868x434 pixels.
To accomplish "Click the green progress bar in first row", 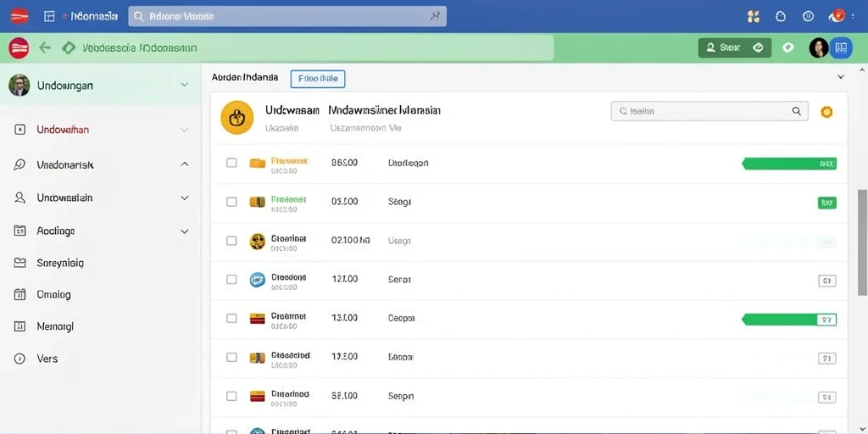I will point(789,164).
